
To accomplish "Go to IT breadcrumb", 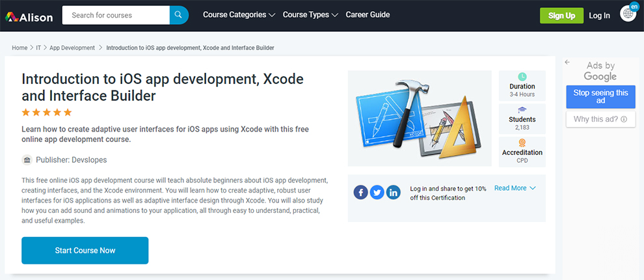I will pos(38,48).
